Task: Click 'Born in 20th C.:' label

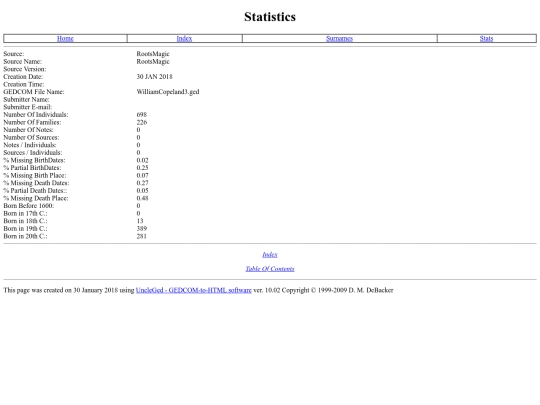Action: [25, 236]
